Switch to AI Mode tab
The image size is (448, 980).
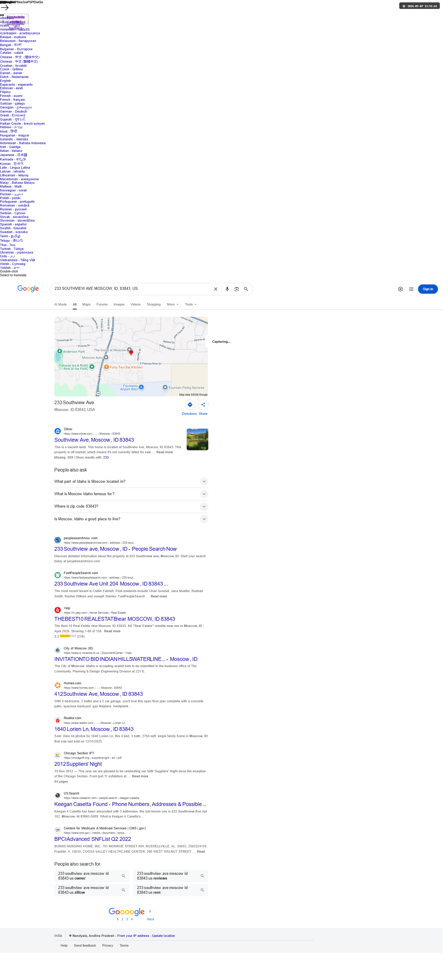pyautogui.click(x=61, y=305)
